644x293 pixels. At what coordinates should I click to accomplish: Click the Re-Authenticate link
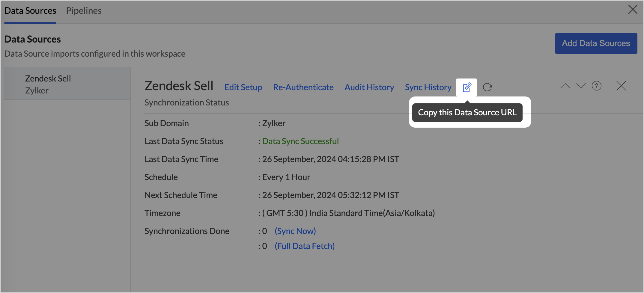tap(303, 87)
